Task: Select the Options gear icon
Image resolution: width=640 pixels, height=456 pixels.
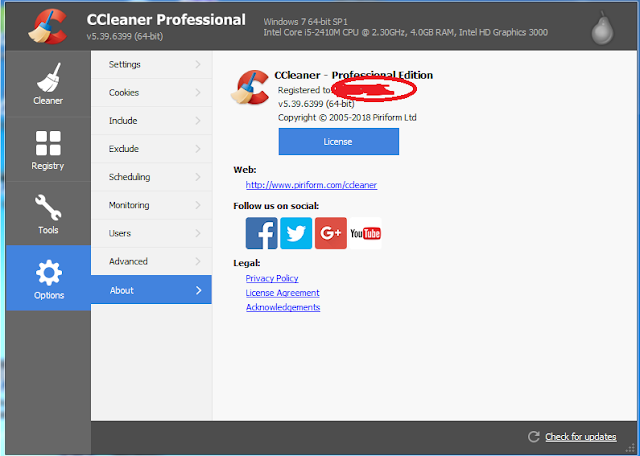Action: pyautogui.click(x=49, y=272)
